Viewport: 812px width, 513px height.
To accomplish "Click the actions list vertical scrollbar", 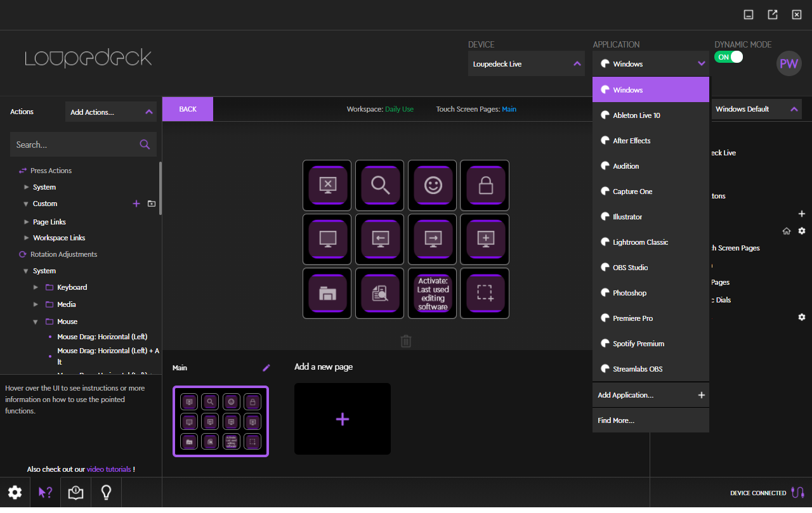I will coord(160,188).
